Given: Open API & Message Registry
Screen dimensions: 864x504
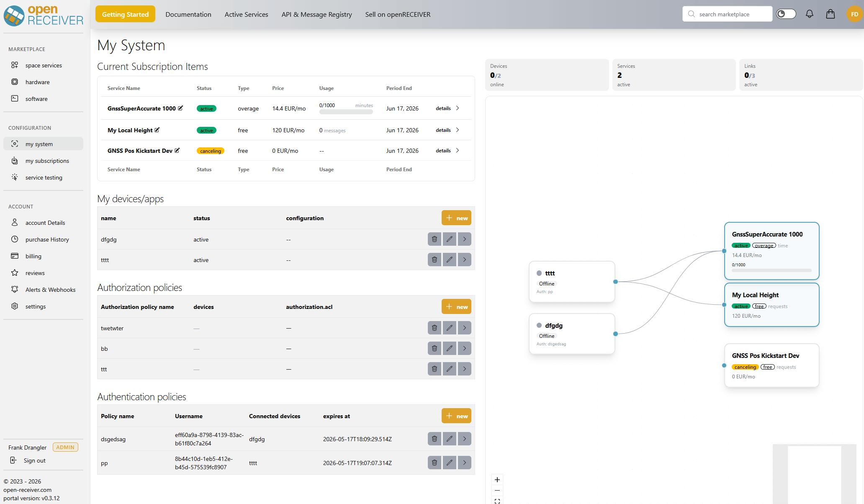Looking at the screenshot, I should click(316, 14).
